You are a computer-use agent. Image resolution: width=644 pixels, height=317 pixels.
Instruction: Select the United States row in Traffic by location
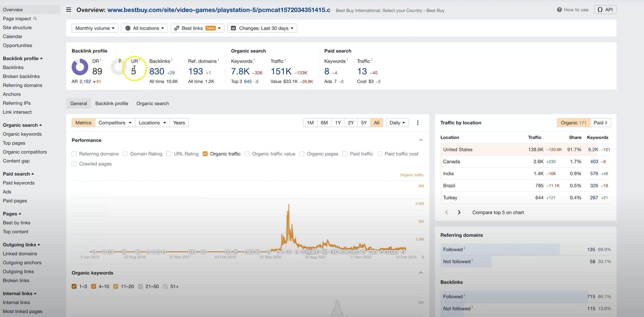tap(457, 149)
